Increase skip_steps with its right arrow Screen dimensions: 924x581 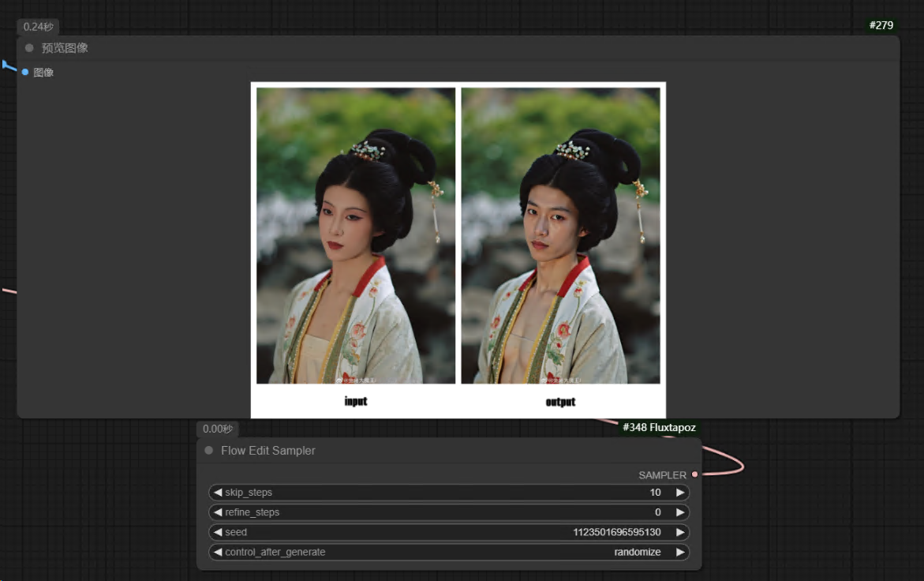coord(680,493)
